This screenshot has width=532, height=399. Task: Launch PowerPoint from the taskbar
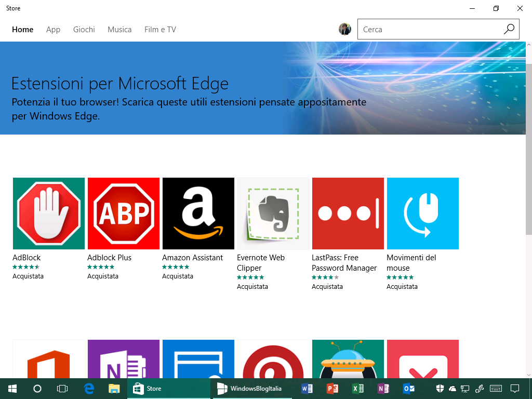coord(332,389)
